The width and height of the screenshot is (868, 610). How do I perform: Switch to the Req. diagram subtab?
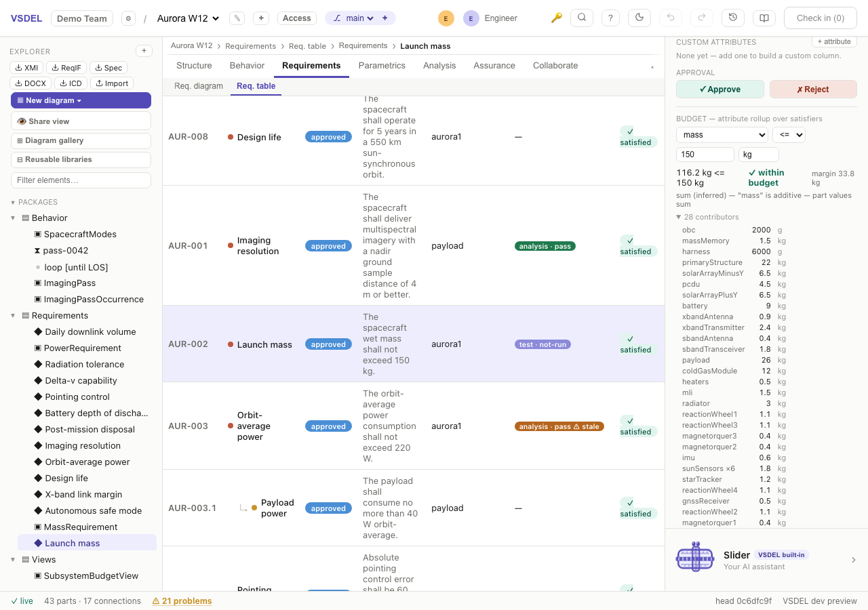coord(199,86)
